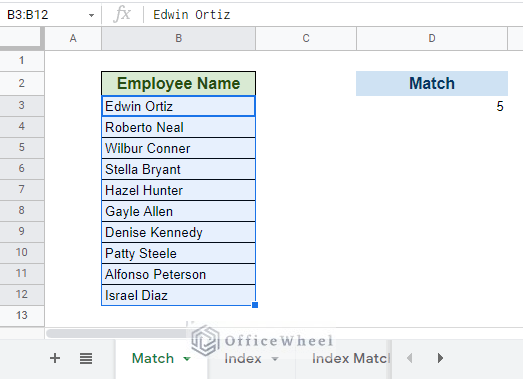523x379 pixels.
Task: Select the Employee Name header cell
Action: pyautogui.click(x=178, y=83)
